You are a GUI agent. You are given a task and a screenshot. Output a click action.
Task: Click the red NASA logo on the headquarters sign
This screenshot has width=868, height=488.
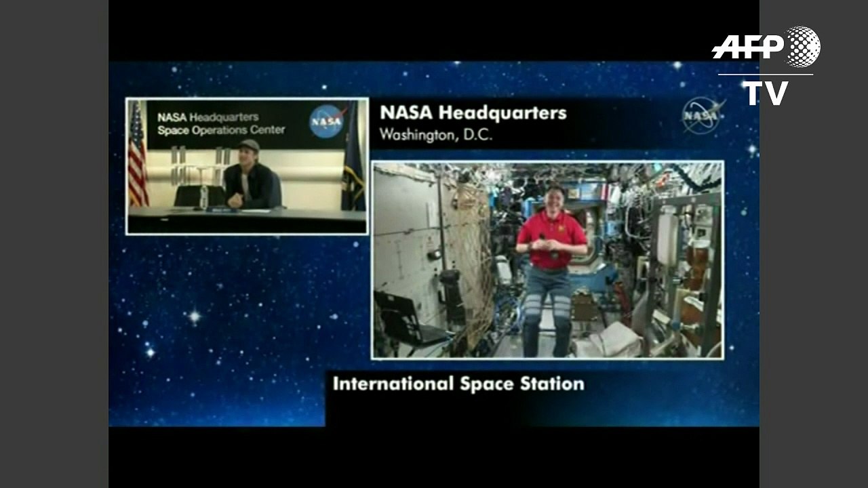(328, 121)
